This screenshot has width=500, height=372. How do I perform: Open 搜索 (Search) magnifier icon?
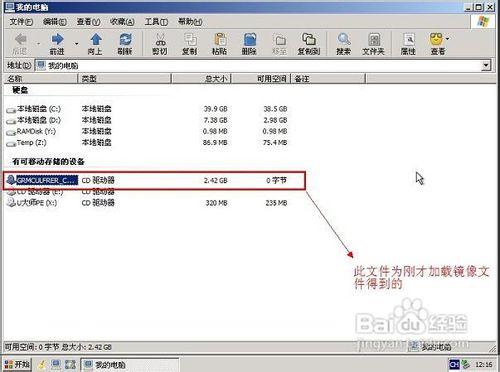(x=344, y=39)
